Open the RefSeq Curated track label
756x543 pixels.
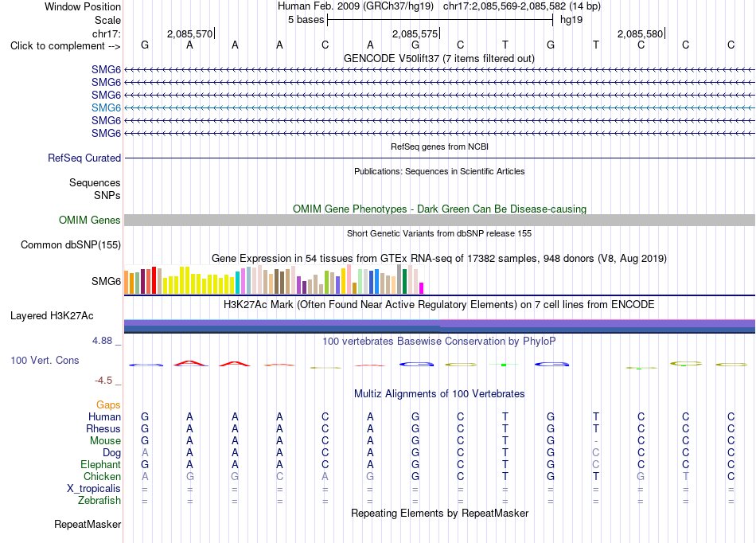[84, 158]
